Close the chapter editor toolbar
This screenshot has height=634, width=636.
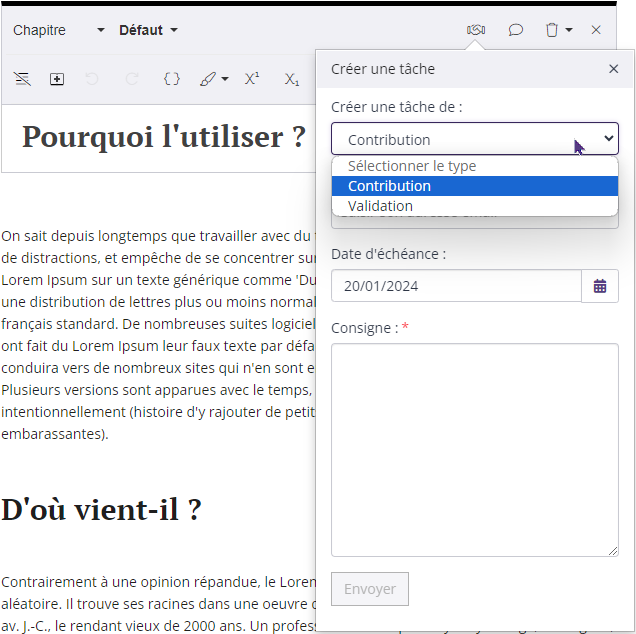point(596,30)
